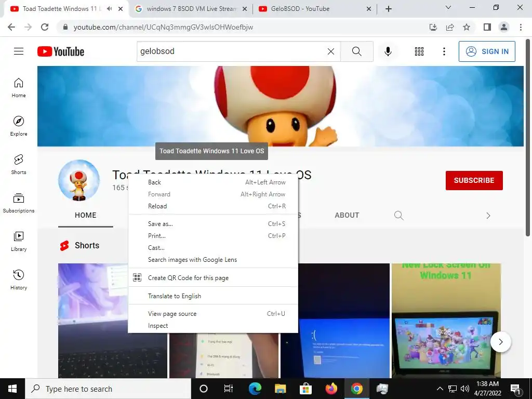Image resolution: width=532 pixels, height=399 pixels.
Task: Open the YouTube apps grid
Action: (419, 51)
